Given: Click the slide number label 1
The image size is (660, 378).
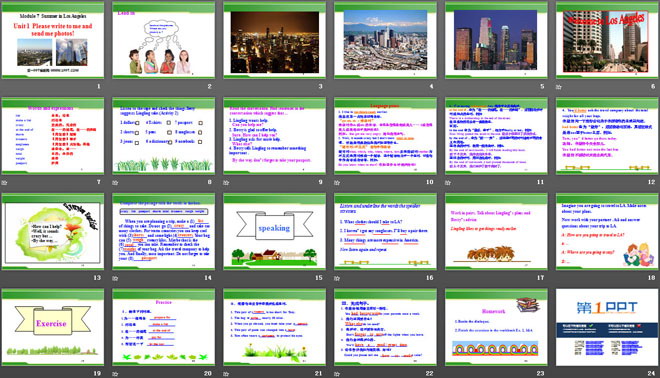Looking at the screenshot, I should (x=99, y=86).
